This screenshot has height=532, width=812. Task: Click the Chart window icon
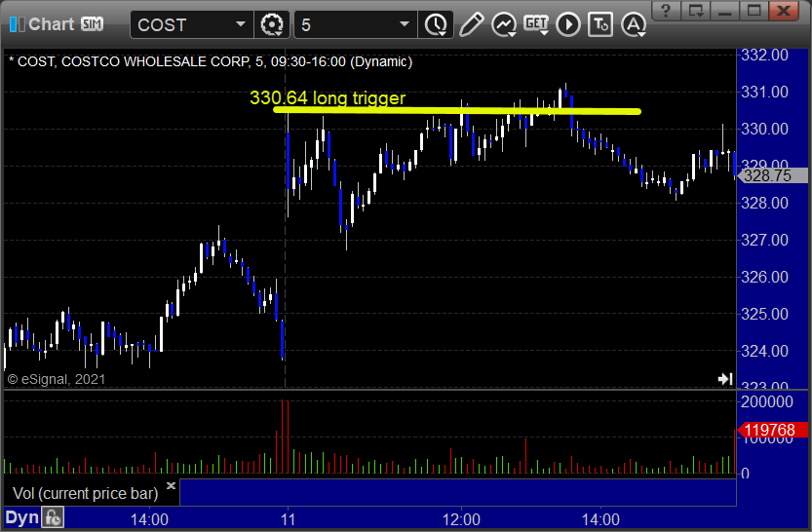17,24
